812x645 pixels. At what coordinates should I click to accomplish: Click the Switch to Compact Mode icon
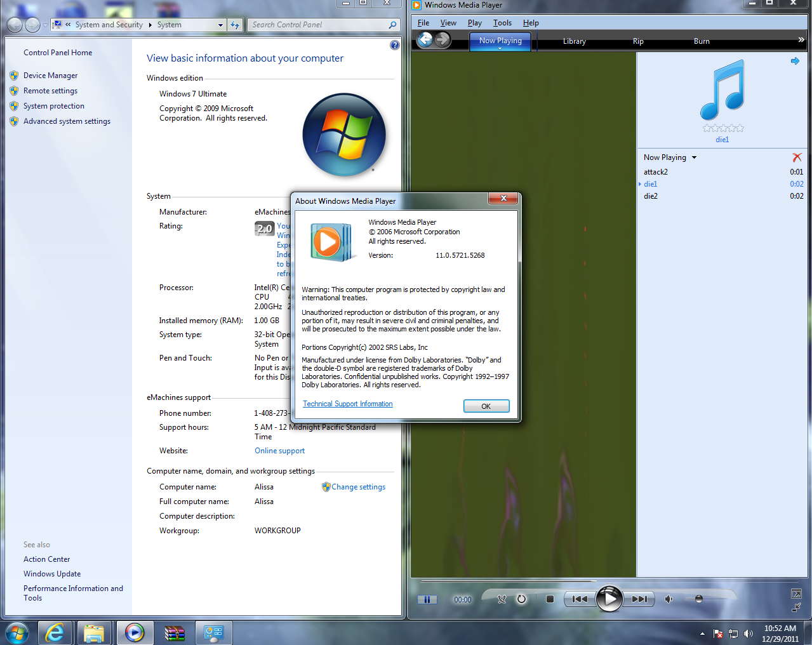tap(797, 608)
